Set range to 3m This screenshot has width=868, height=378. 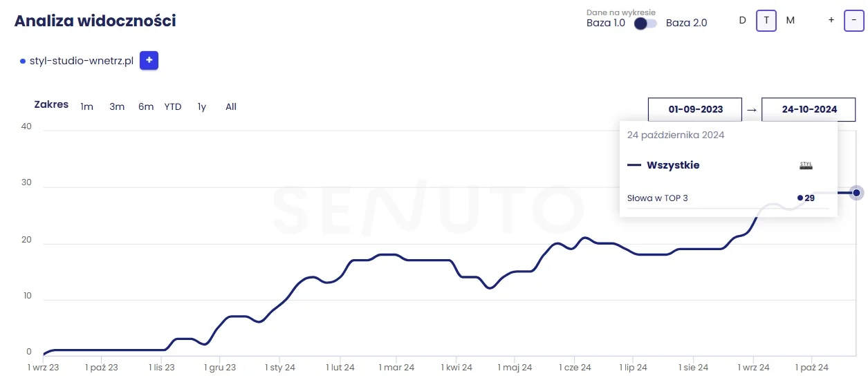(117, 106)
